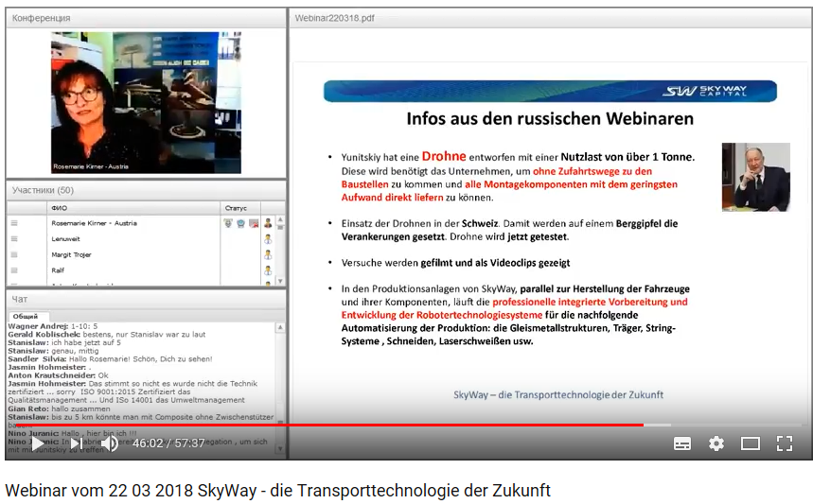The height and width of the screenshot is (504, 813).
Task: Click the Конференция panel header
Action: (x=146, y=18)
